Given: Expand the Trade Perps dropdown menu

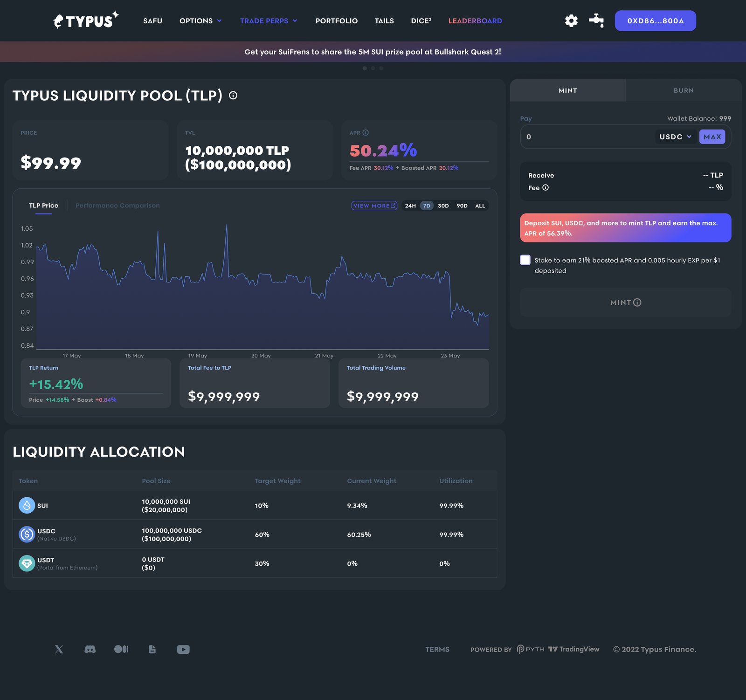Looking at the screenshot, I should [x=269, y=21].
